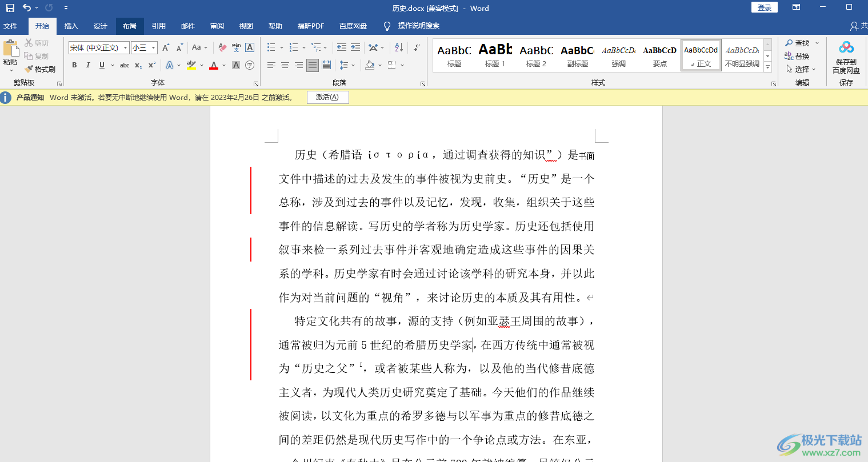Switch to the 审阅 Review tab
This screenshot has width=868, height=462.
tap(217, 26)
